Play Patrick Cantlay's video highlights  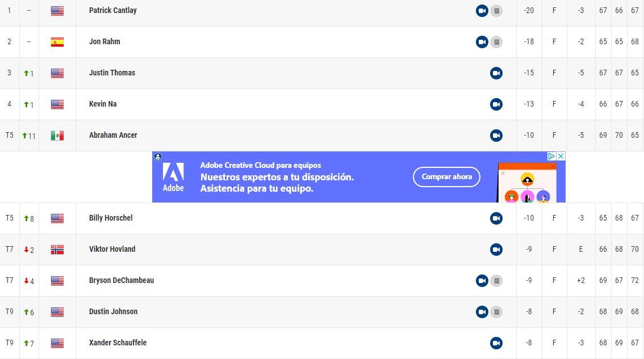[482, 11]
